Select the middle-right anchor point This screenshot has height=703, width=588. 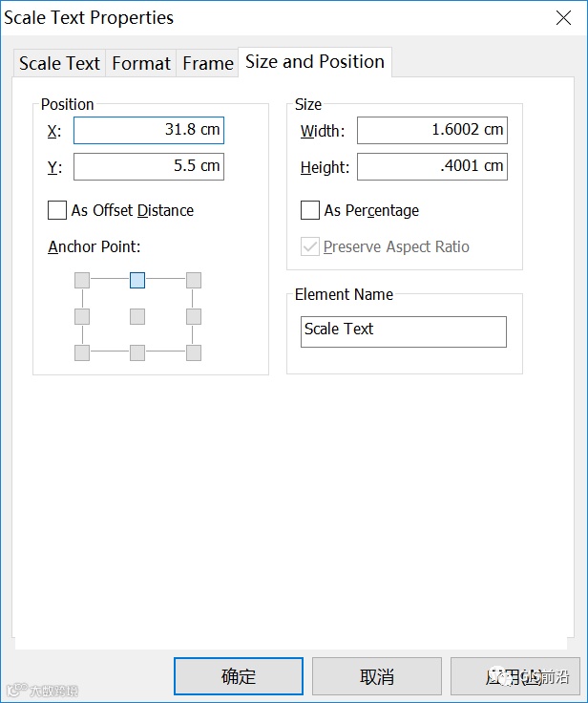(194, 316)
